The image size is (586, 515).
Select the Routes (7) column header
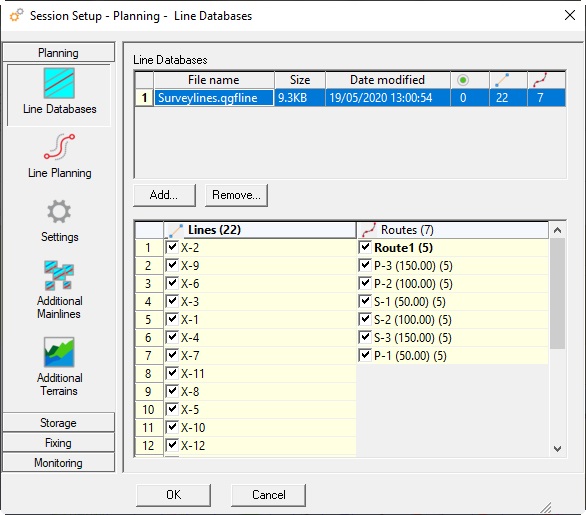pos(453,230)
